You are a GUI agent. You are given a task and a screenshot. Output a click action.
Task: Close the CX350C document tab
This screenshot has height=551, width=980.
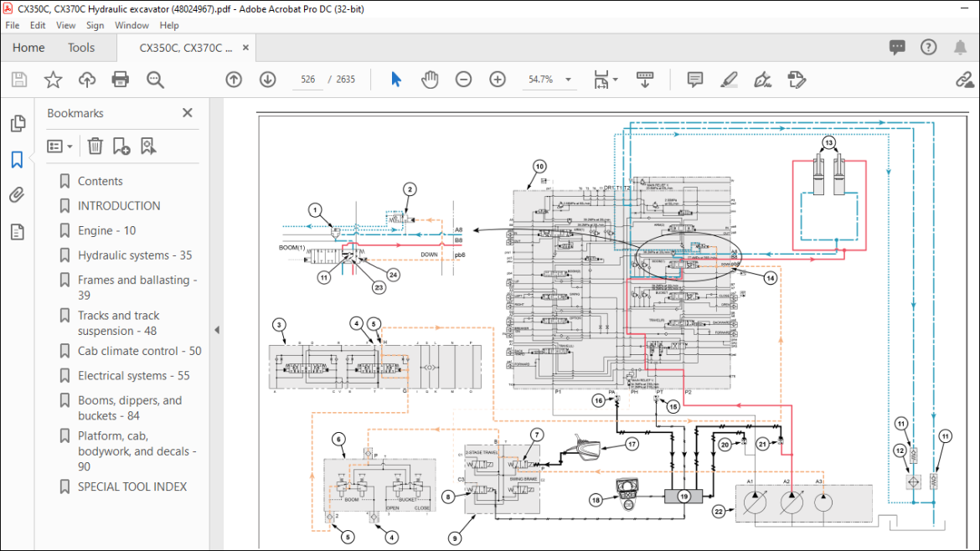[x=245, y=48]
